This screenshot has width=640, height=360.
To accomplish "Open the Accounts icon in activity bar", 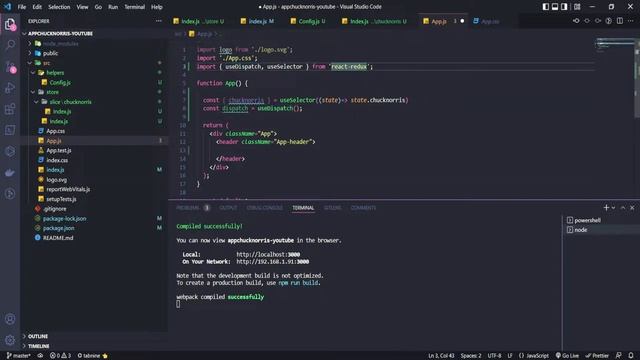I will (10, 319).
